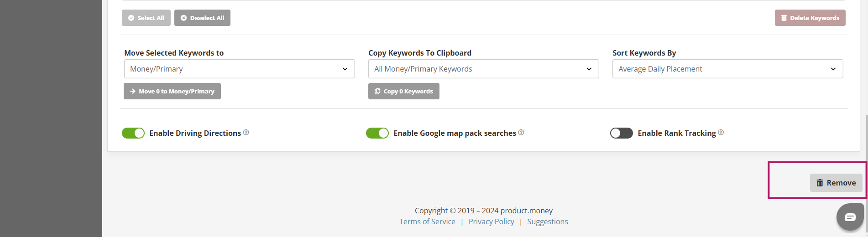Click Copy 0 Keywords button
Viewport: 868px width, 237px height.
click(x=403, y=91)
